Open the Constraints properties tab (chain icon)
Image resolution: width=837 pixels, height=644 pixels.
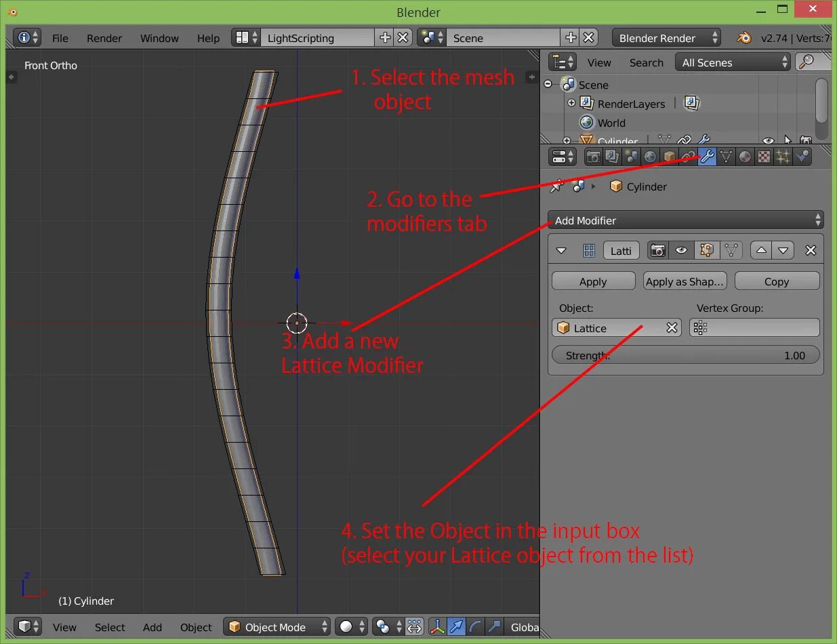[x=688, y=157]
